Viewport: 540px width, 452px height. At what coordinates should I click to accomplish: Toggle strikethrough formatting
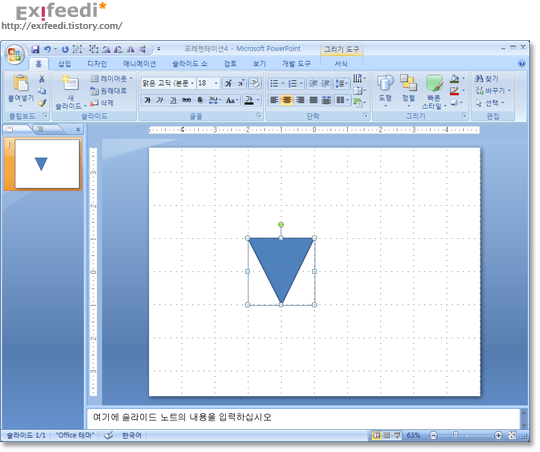pyautogui.click(x=186, y=100)
